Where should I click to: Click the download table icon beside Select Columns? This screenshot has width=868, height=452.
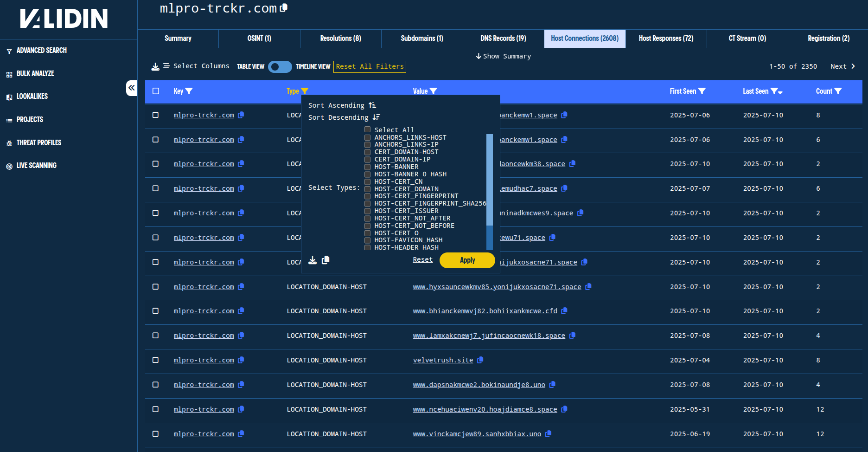[x=155, y=67]
